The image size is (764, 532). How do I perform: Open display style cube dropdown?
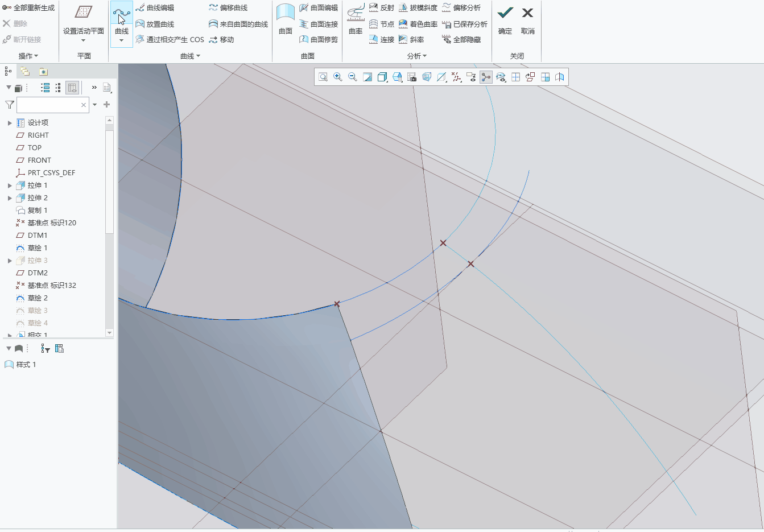[382, 77]
